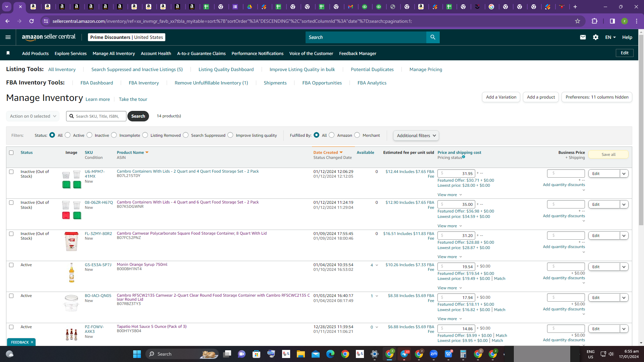Expand View more for Monin Orange Syrup pricing

pyautogui.click(x=450, y=288)
